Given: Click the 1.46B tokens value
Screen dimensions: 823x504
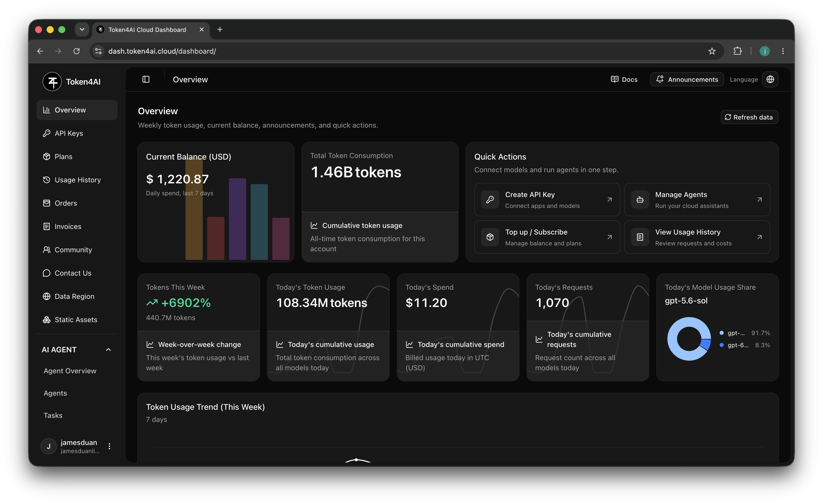Looking at the screenshot, I should click(356, 172).
